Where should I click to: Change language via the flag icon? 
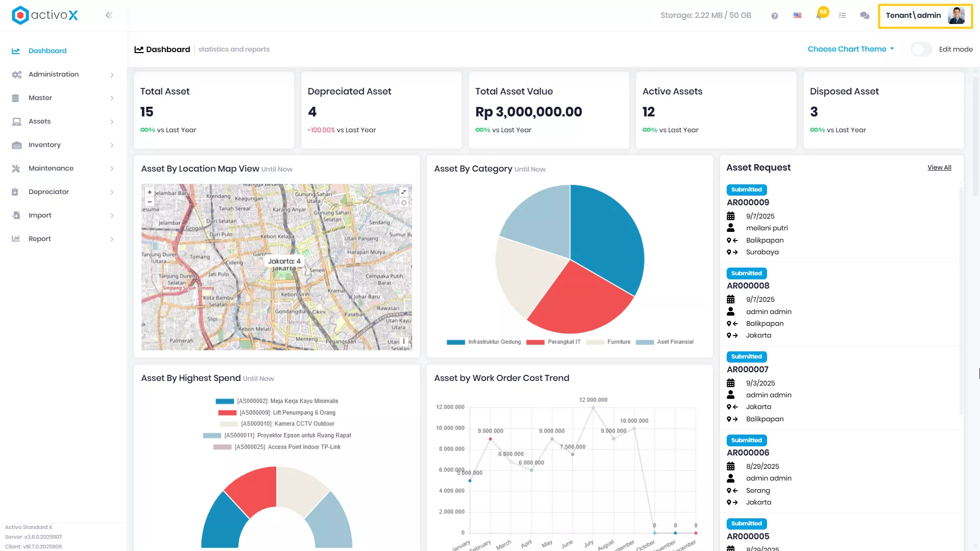(x=797, y=15)
